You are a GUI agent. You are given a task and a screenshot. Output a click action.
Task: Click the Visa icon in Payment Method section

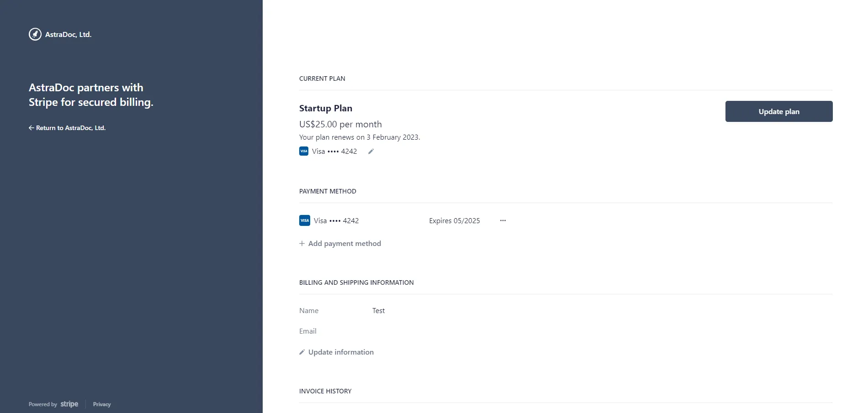point(304,220)
